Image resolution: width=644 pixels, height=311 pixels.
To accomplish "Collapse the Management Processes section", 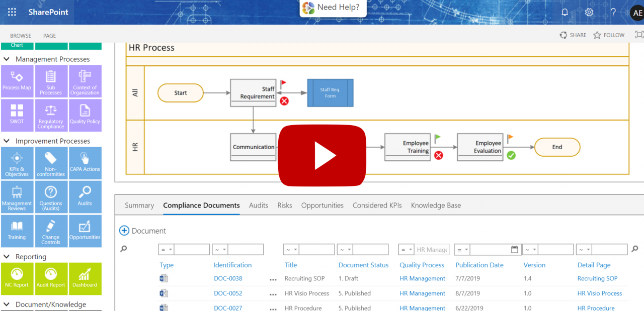I will (x=6, y=59).
